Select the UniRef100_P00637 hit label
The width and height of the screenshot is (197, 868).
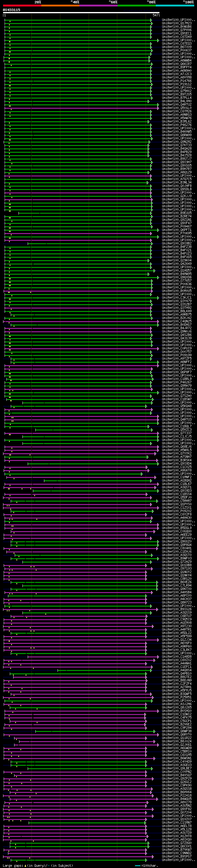coord(177,50)
